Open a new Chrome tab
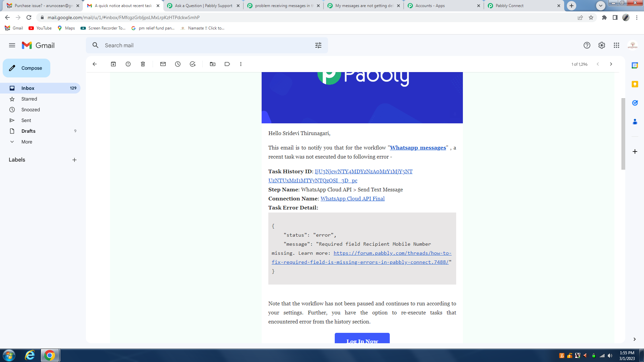 click(x=572, y=6)
